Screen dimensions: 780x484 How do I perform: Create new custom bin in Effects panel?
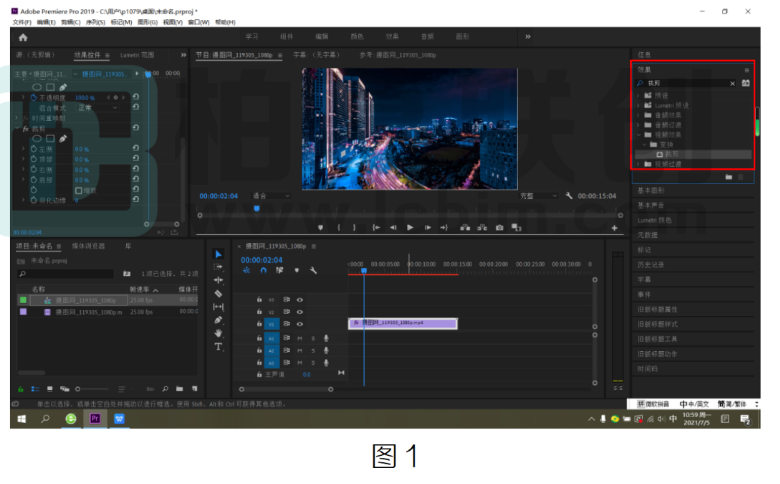[729, 177]
